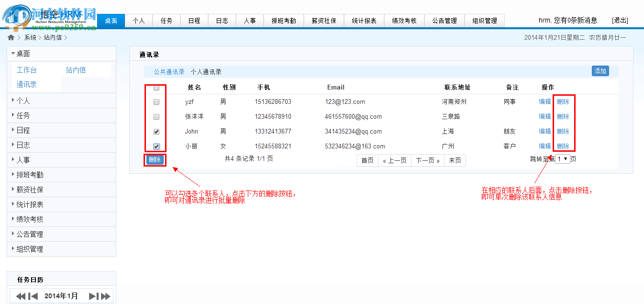The image size is (644, 304).
Task: Click 编辑 link for 张洋洋
Action: tap(544, 116)
